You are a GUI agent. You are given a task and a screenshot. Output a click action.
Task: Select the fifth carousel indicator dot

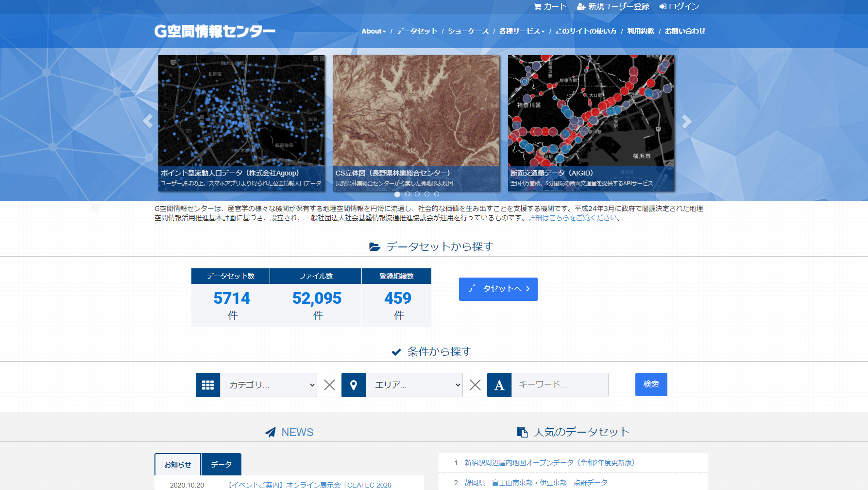pyautogui.click(x=437, y=194)
